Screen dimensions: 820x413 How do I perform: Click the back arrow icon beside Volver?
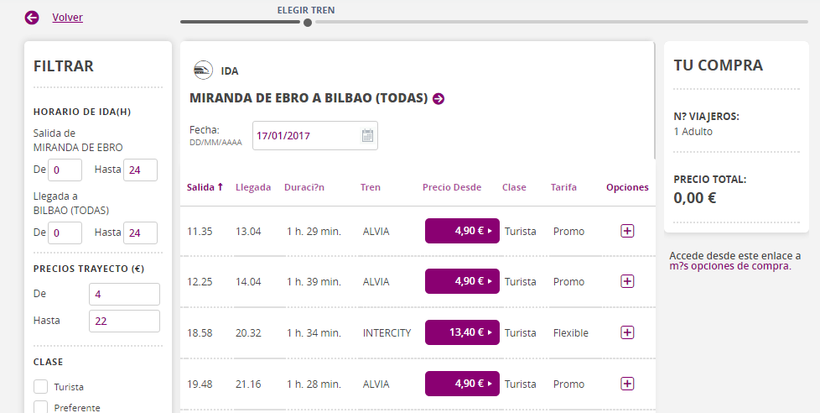click(x=32, y=17)
